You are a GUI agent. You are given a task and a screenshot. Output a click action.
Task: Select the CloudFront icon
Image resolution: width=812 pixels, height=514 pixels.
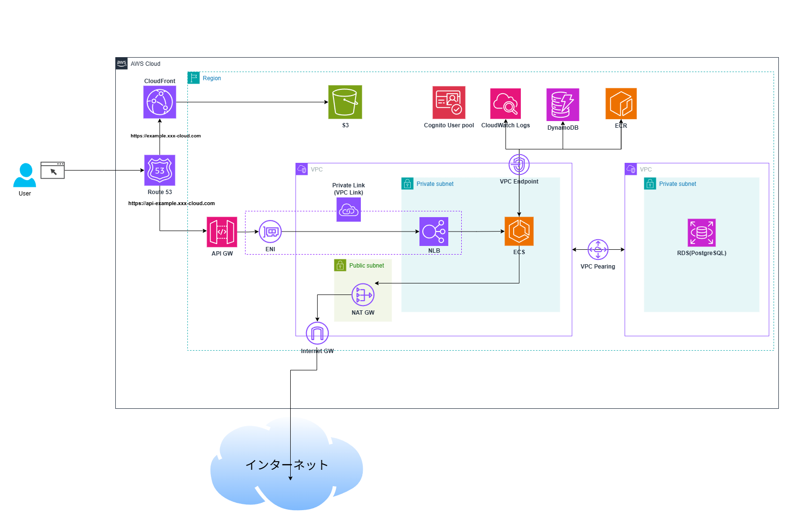coord(159,102)
